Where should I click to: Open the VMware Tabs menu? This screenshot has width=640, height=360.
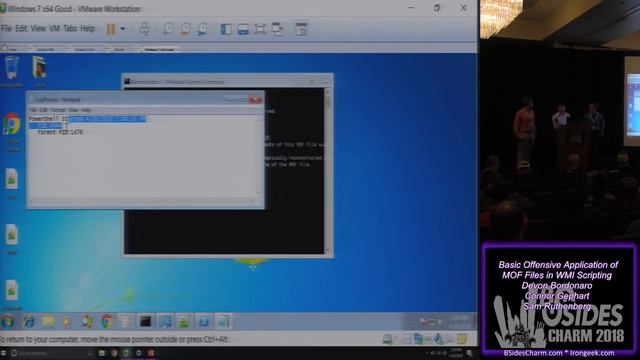click(x=70, y=29)
